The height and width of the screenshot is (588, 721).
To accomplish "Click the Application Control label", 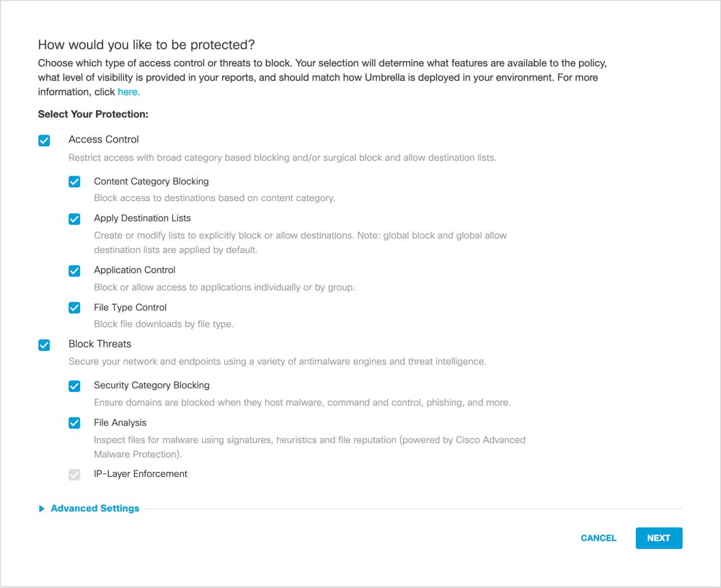I will [134, 270].
